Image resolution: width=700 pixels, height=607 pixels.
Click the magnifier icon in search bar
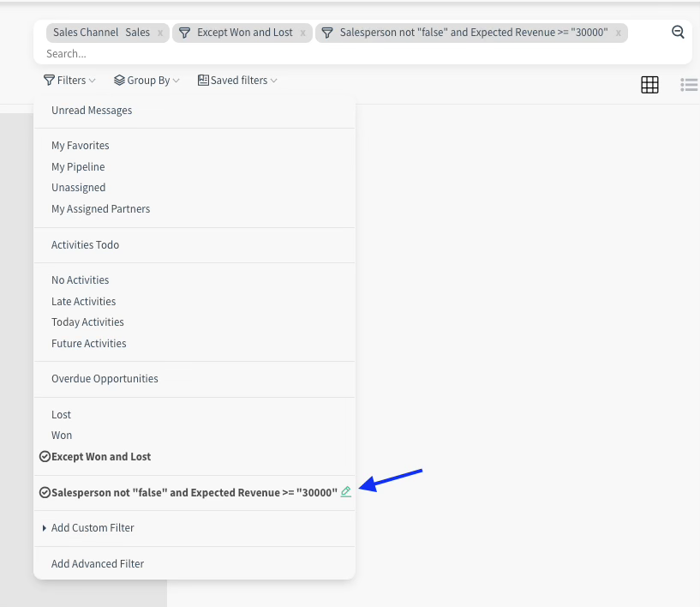pos(678,33)
